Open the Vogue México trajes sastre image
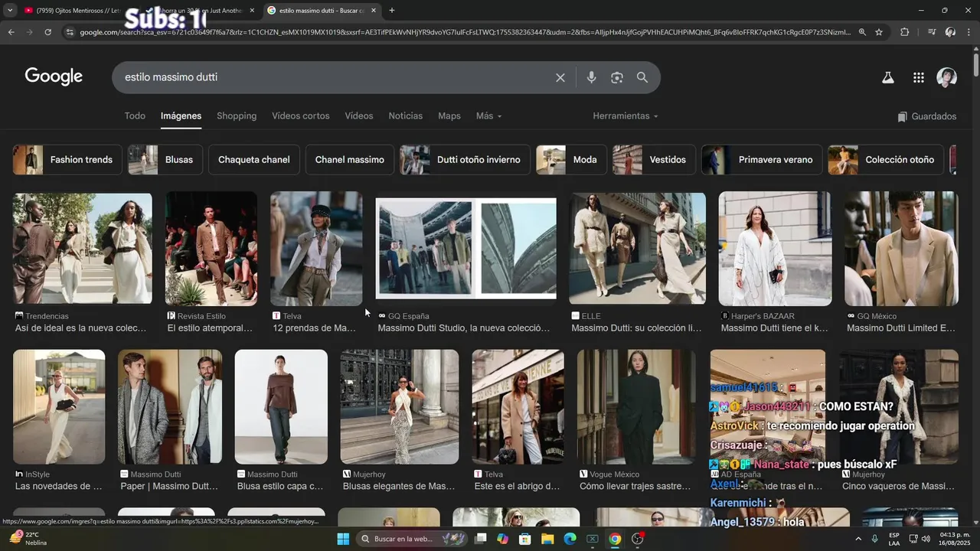This screenshot has width=980, height=551. pyautogui.click(x=636, y=406)
